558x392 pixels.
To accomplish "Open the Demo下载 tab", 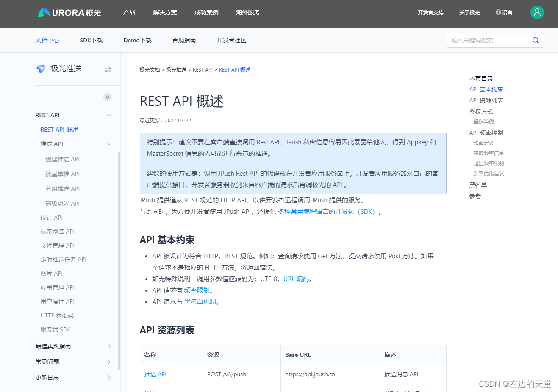I will (x=137, y=40).
